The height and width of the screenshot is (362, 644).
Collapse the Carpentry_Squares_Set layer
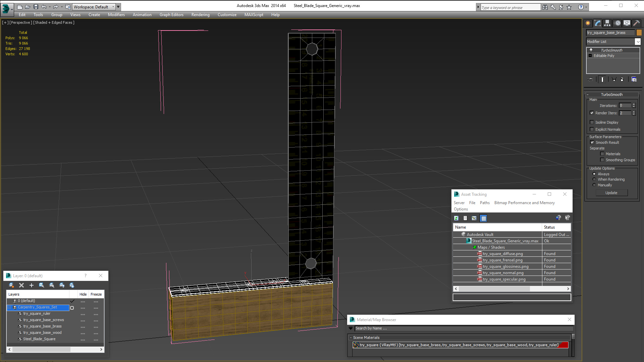pos(10,307)
